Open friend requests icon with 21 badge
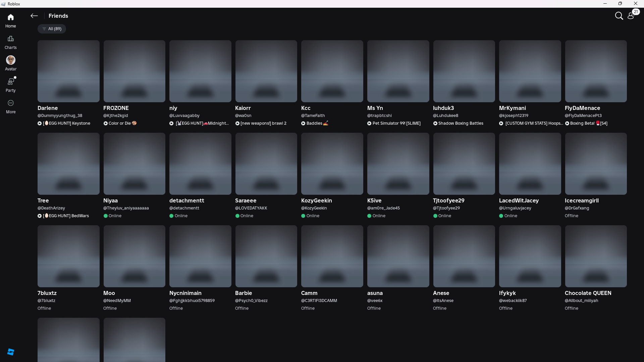 pos(631,16)
